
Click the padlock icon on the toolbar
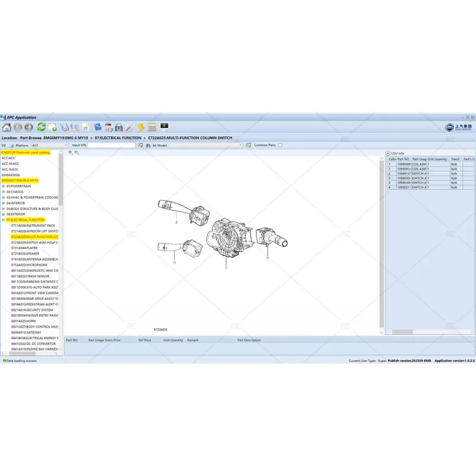click(x=118, y=127)
